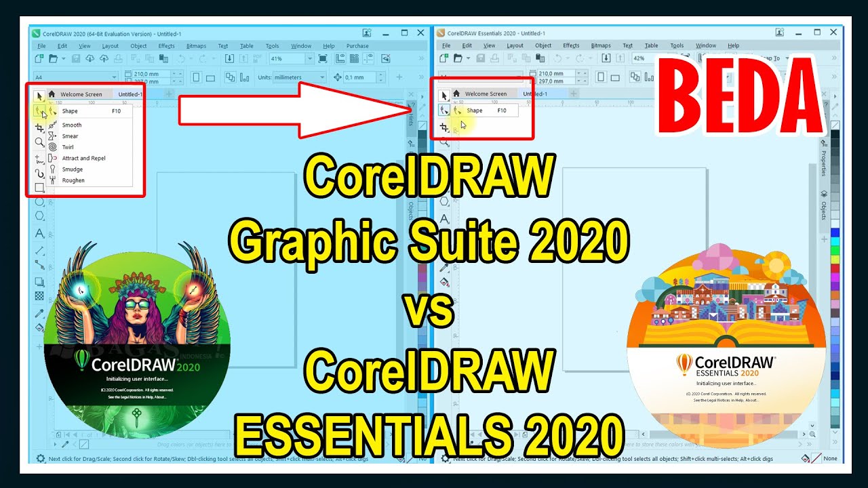
Task: Expand Open dropdown arrow in Essentials toolbar
Action: (x=468, y=59)
